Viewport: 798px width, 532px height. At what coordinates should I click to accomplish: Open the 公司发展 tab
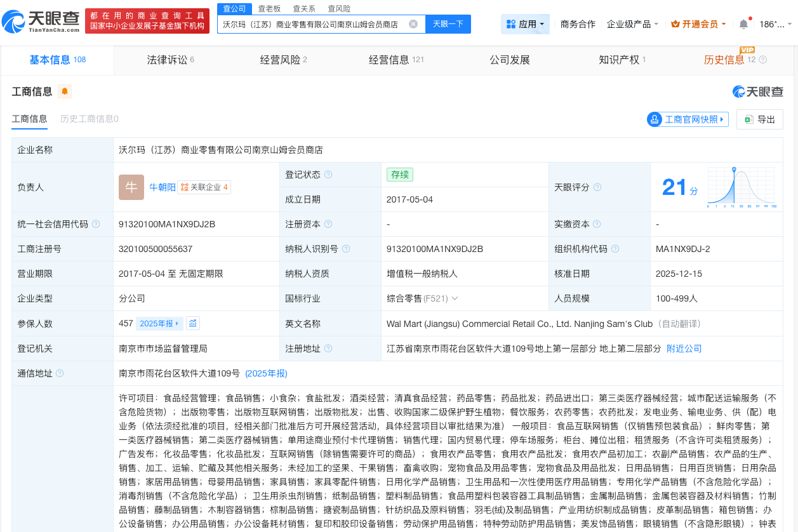510,60
